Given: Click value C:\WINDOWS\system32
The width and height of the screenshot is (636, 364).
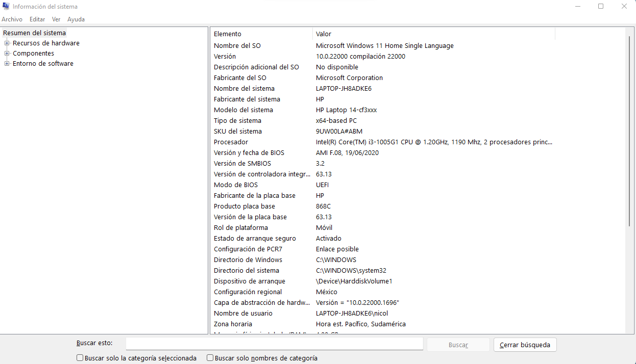Looking at the screenshot, I should click(351, 271).
